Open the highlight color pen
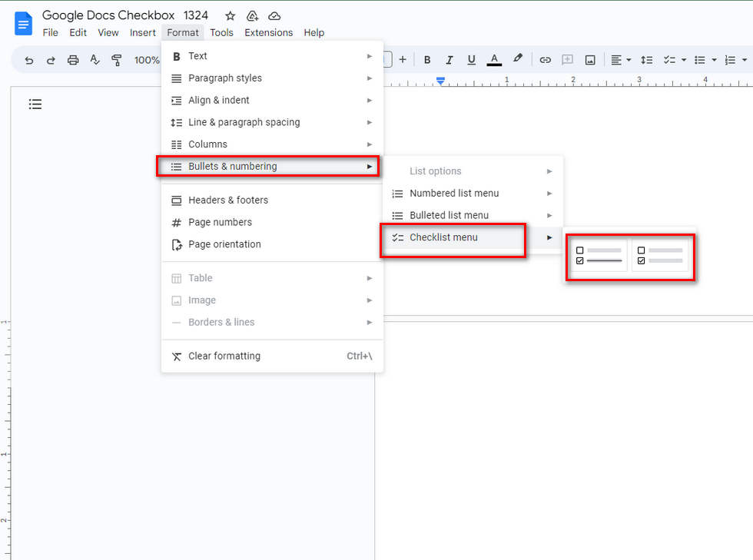 517,58
